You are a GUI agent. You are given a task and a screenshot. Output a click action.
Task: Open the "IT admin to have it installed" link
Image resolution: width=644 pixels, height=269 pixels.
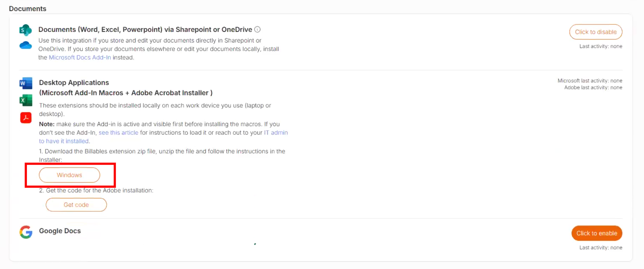click(275, 133)
